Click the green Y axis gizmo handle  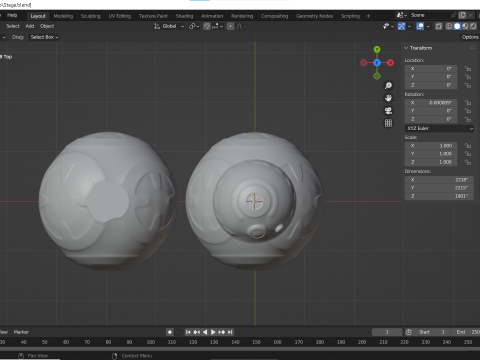pos(377,49)
